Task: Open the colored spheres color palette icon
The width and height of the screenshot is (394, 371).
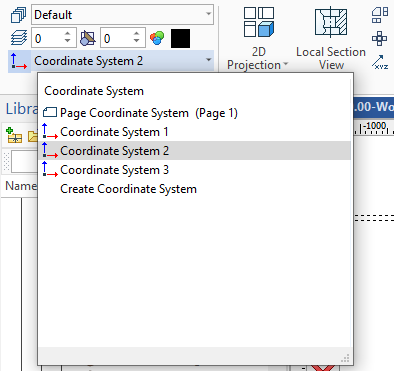Action: tap(157, 38)
